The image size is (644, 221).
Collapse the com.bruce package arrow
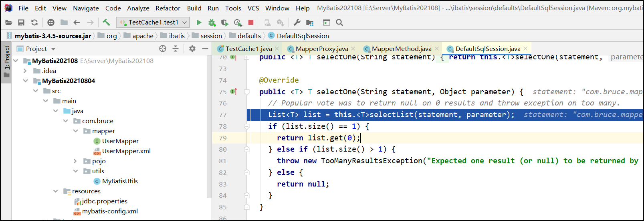click(66, 121)
